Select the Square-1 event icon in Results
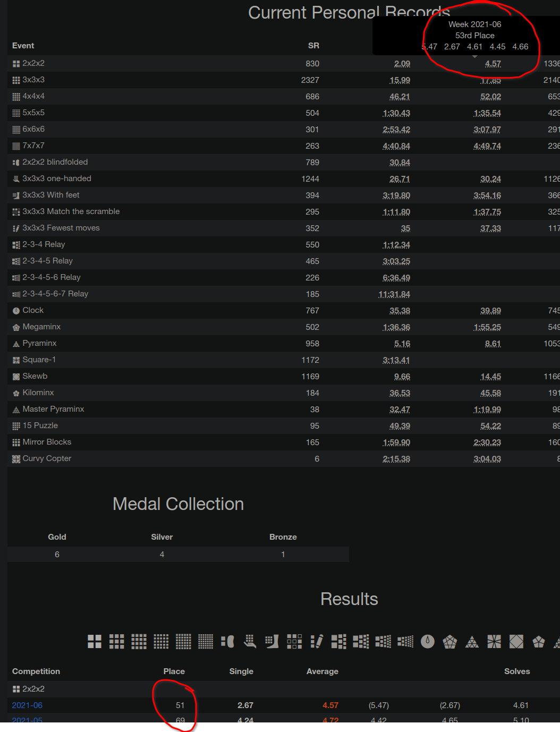This screenshot has width=560, height=732. [x=494, y=642]
